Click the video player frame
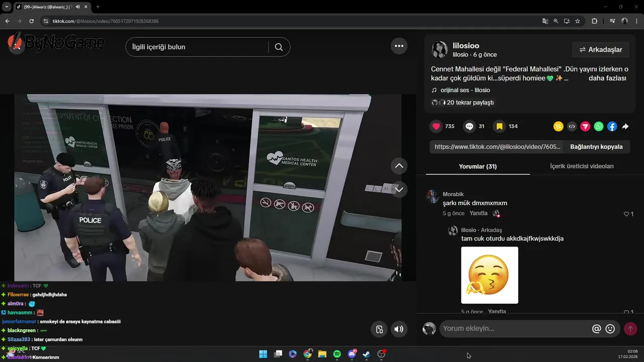 click(208, 188)
